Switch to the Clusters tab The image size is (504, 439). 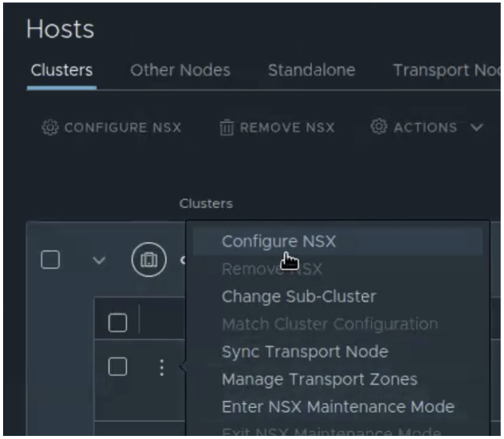click(x=61, y=71)
